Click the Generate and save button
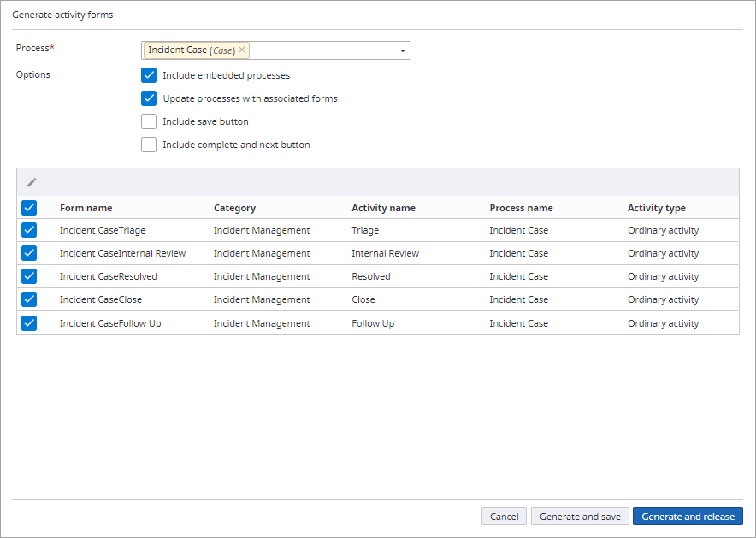 click(580, 516)
